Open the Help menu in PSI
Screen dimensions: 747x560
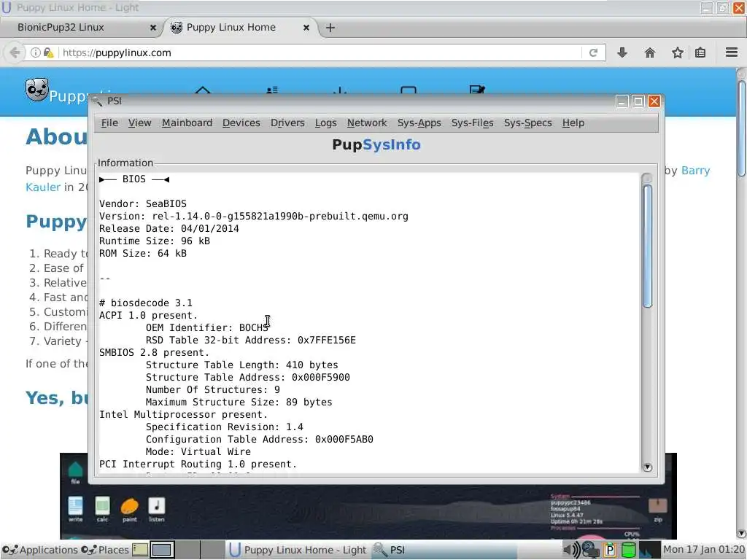click(573, 122)
